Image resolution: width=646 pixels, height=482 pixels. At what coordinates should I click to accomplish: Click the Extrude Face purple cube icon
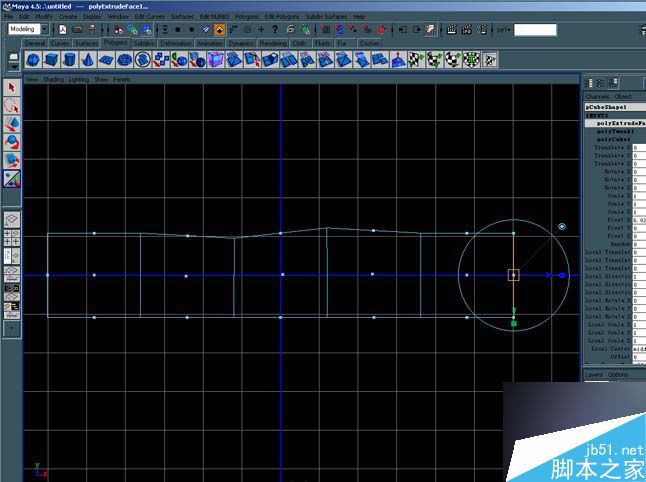point(215,60)
